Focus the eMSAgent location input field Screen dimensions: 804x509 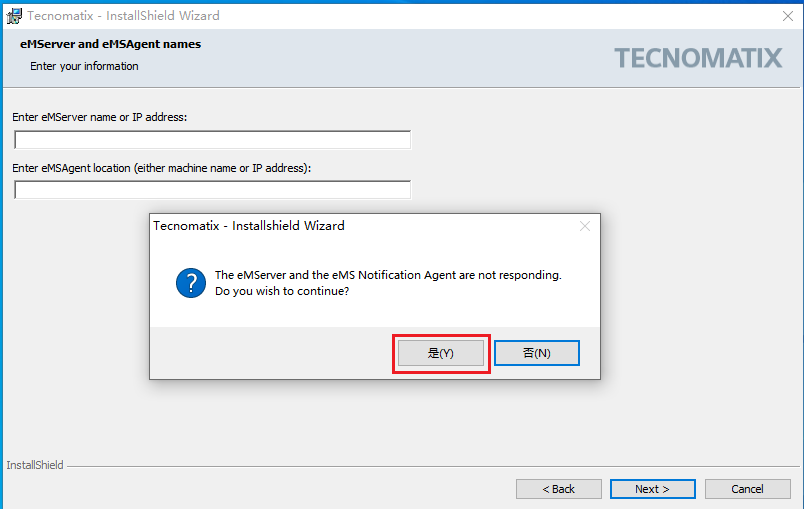click(212, 190)
